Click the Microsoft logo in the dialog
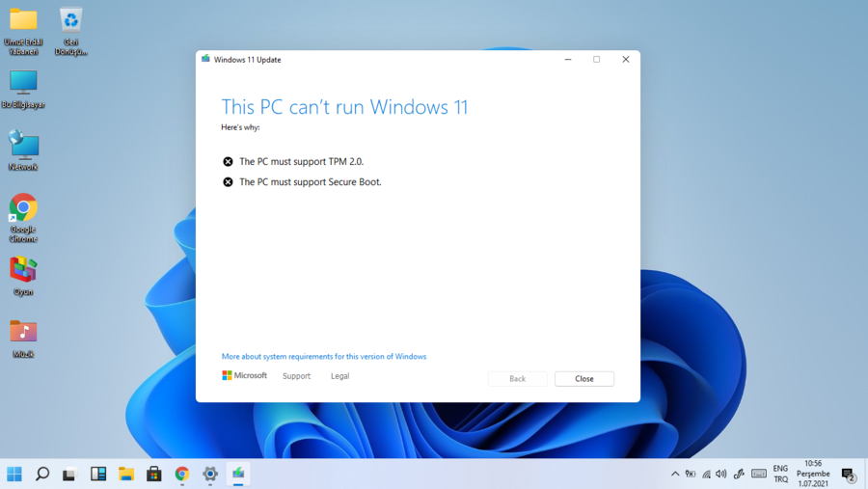The image size is (868, 489). 244,375
